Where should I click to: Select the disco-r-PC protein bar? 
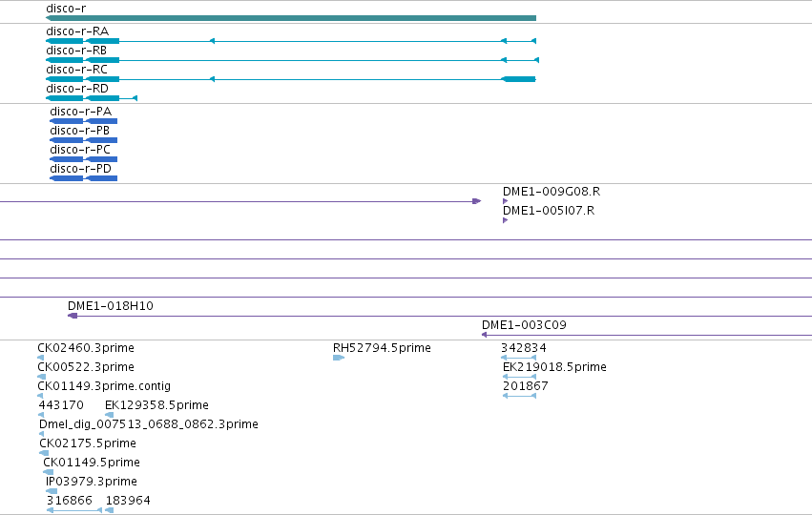[x=83, y=159]
